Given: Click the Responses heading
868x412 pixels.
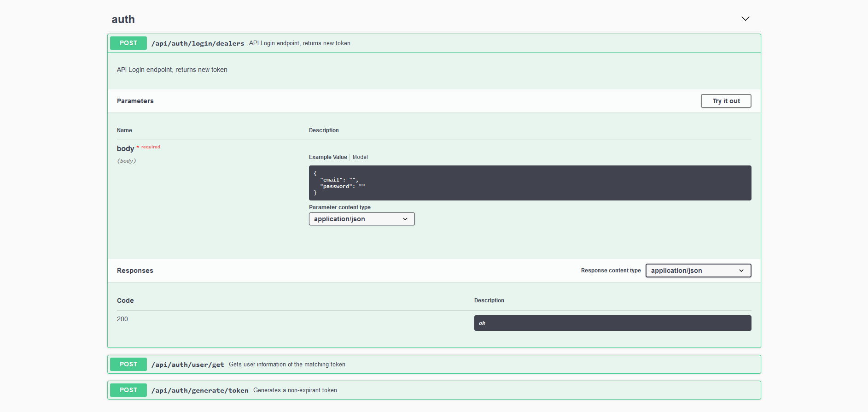Looking at the screenshot, I should point(135,271).
